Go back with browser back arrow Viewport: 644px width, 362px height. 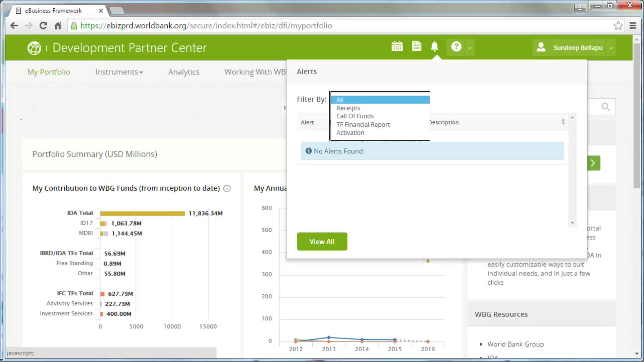pos(14,25)
